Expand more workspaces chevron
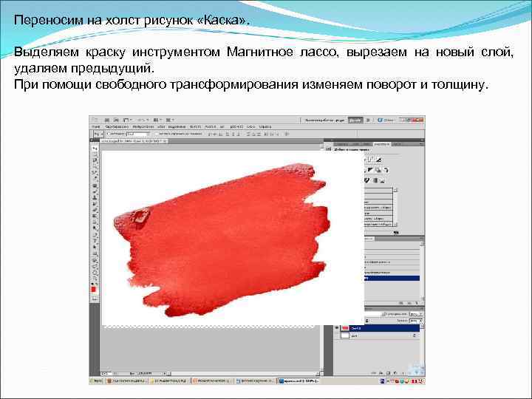The height and width of the screenshot is (399, 532). 369,120
